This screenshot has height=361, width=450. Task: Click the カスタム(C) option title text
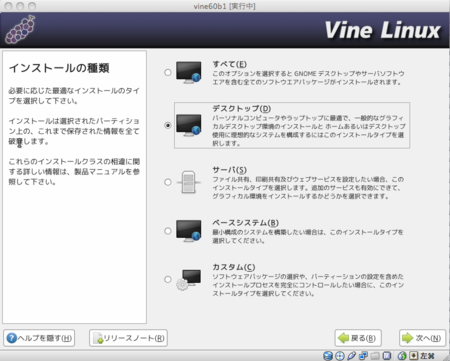tap(234, 267)
